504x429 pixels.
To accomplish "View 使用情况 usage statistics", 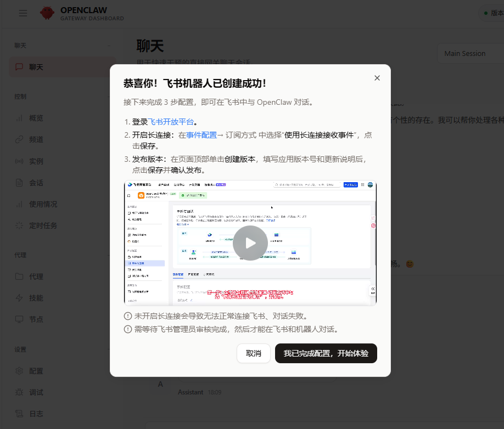I will (41, 204).
